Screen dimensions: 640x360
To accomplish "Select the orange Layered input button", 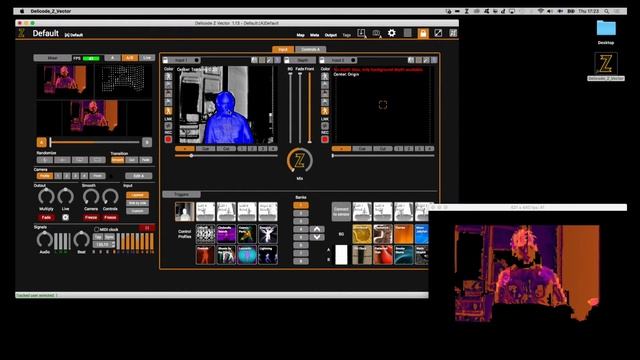I will click(137, 195).
